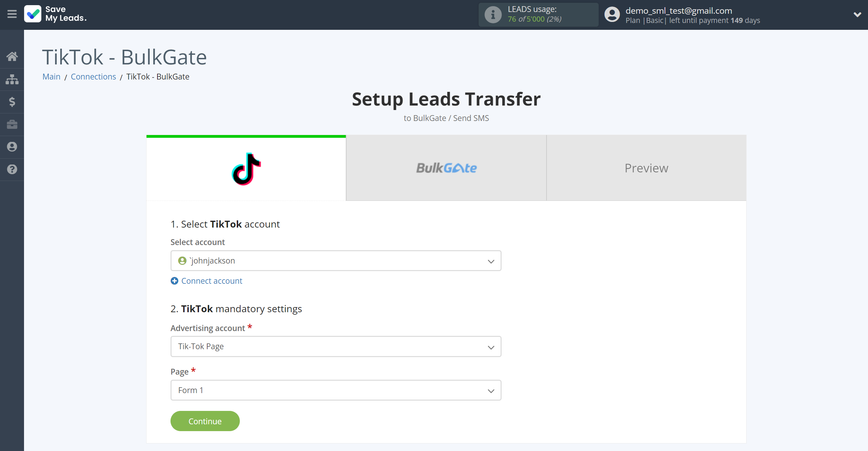Click the TikTok logo icon in setup wizard
This screenshot has height=451, width=868.
[x=246, y=168]
